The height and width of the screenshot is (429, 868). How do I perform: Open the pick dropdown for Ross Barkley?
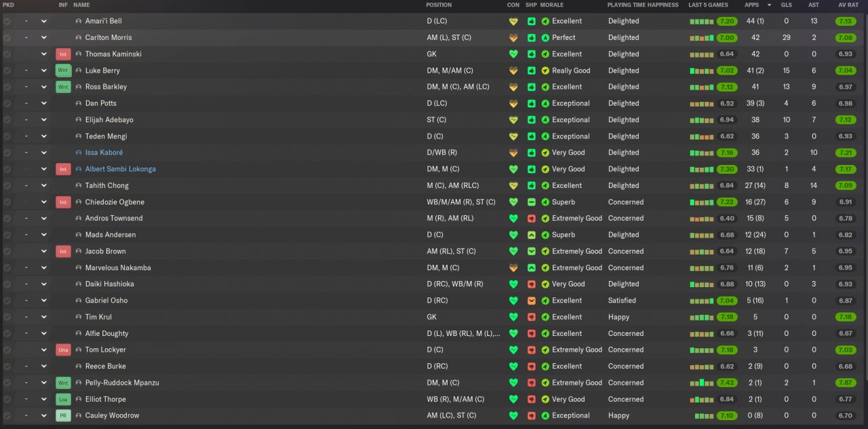tap(44, 87)
